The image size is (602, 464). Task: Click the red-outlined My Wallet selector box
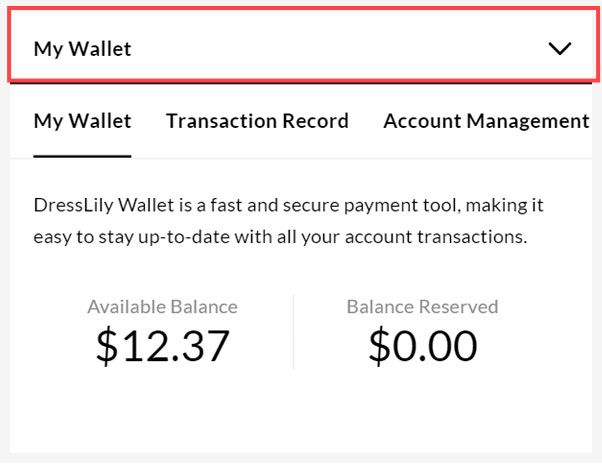tap(300, 48)
